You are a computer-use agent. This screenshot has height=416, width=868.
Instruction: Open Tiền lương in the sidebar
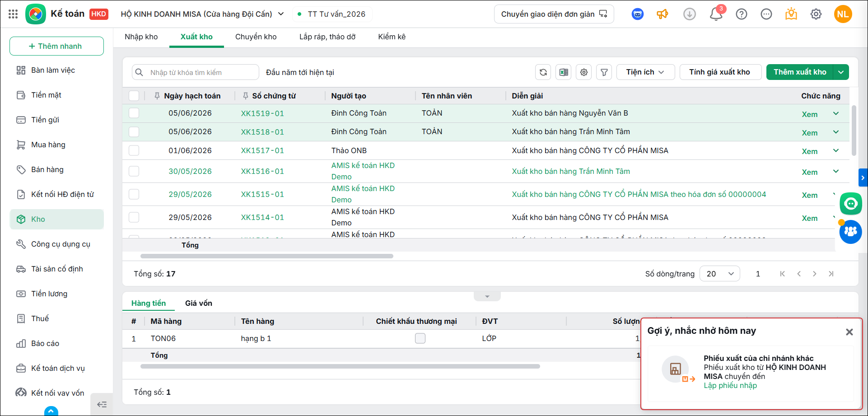click(57, 294)
